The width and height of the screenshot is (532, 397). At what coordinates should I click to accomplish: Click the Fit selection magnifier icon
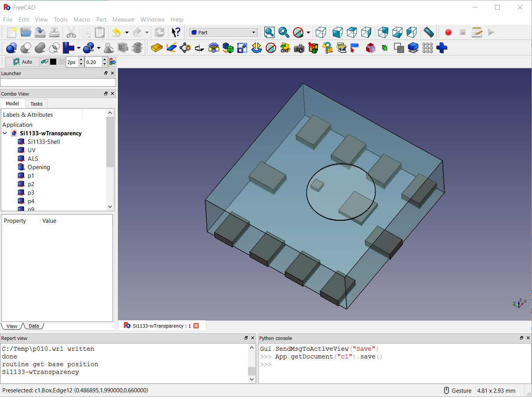284,32
